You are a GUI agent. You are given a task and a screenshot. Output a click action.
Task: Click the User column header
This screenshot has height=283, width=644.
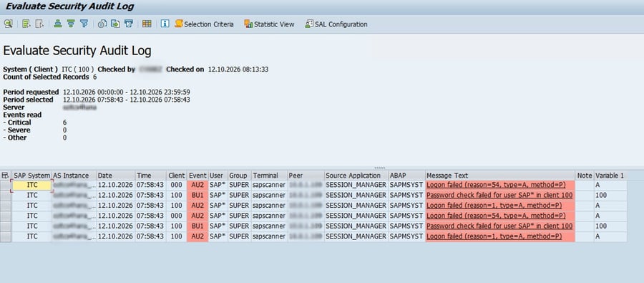point(218,176)
